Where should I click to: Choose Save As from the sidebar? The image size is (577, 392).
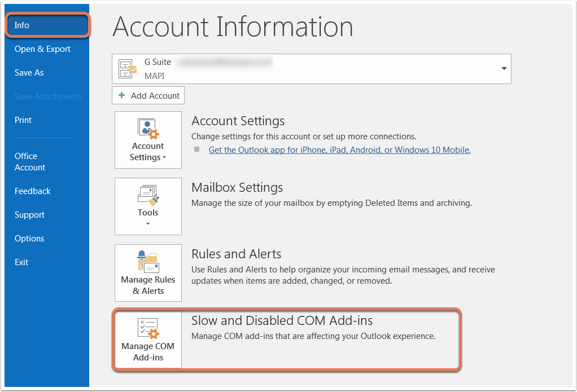click(x=29, y=73)
